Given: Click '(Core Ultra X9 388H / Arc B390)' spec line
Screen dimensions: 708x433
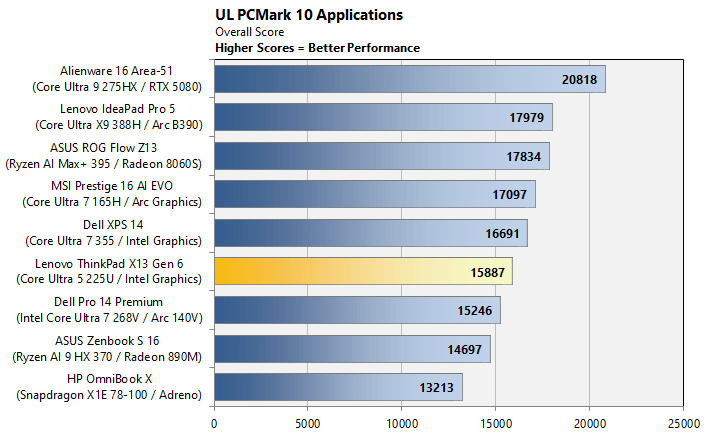Looking at the screenshot, I should [x=119, y=125].
